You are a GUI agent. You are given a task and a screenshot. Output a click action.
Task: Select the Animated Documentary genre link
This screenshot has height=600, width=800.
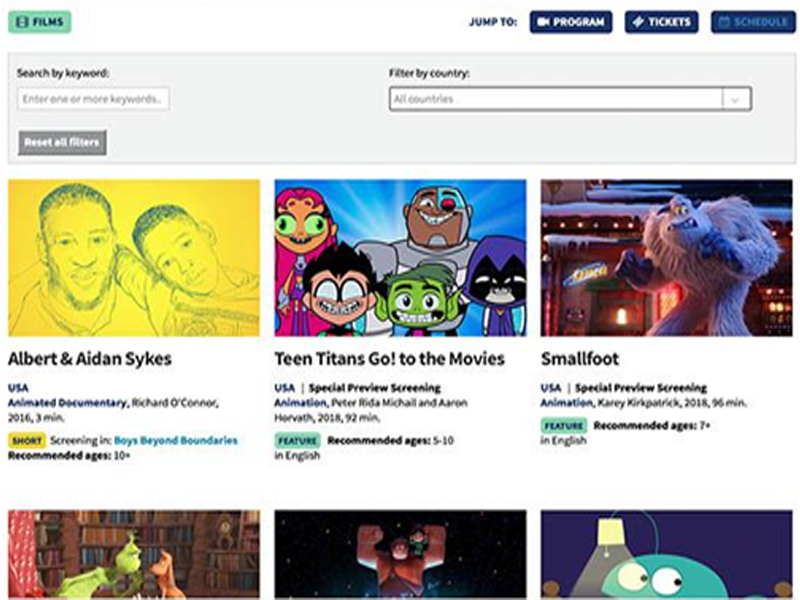67,403
